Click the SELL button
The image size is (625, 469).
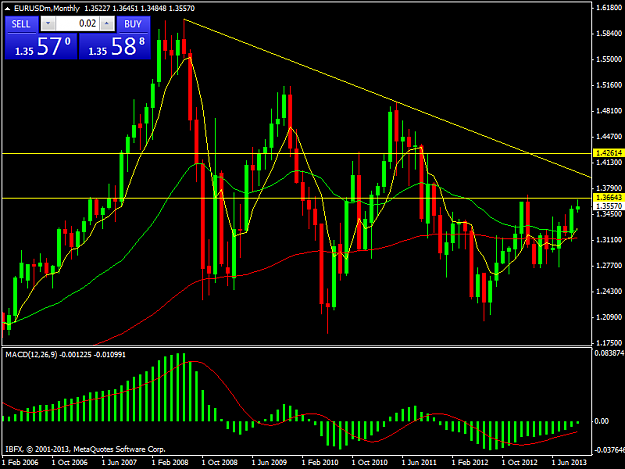pos(21,24)
